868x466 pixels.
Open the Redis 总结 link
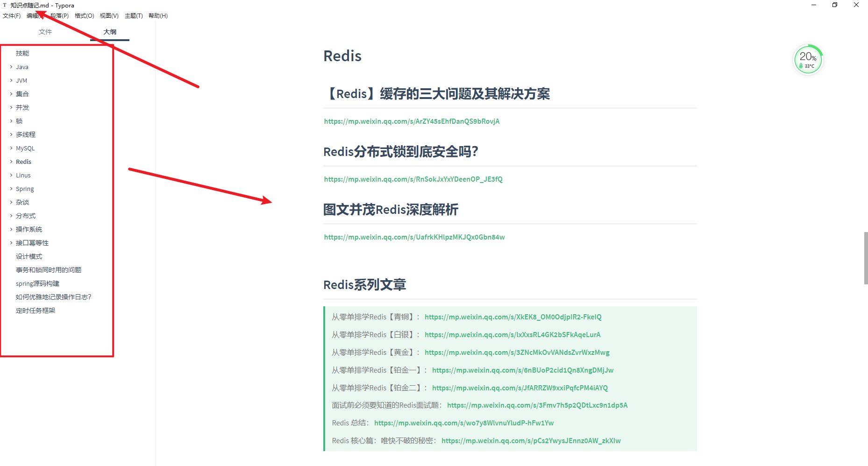[464, 423]
